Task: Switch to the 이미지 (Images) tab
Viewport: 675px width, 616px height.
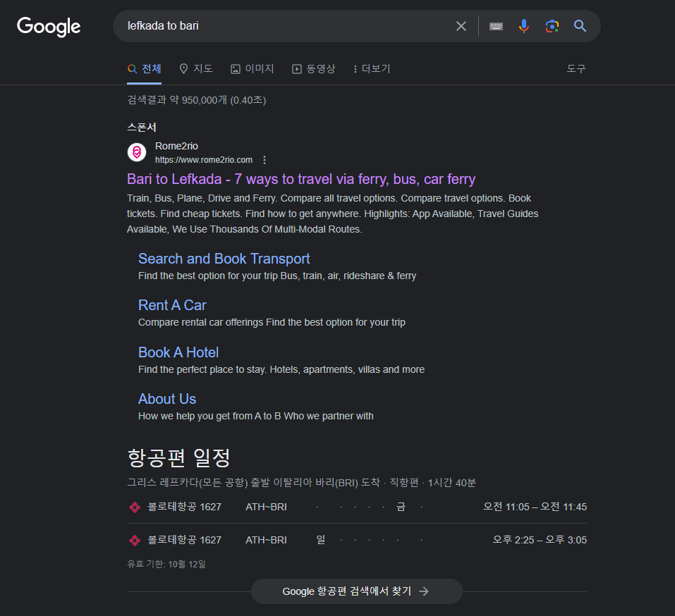Action: [253, 69]
